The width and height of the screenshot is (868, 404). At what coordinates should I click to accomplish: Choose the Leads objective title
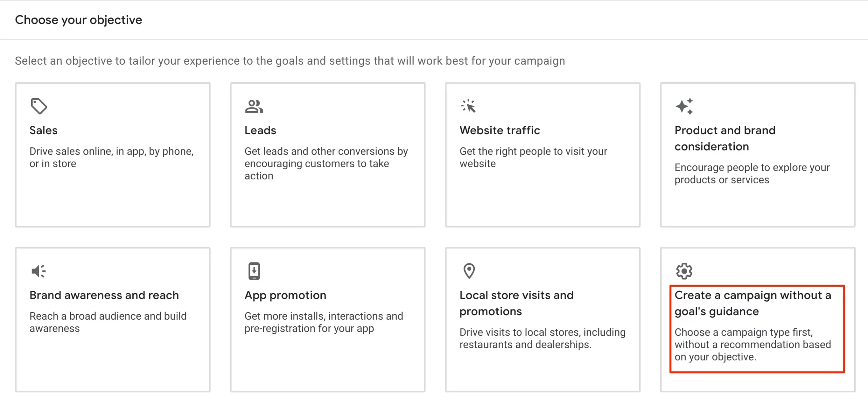pyautogui.click(x=260, y=130)
